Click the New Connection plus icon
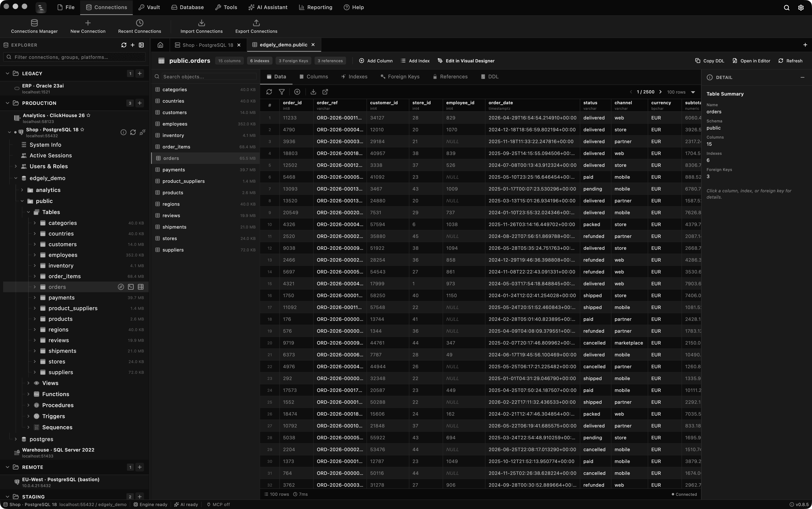 click(x=88, y=23)
